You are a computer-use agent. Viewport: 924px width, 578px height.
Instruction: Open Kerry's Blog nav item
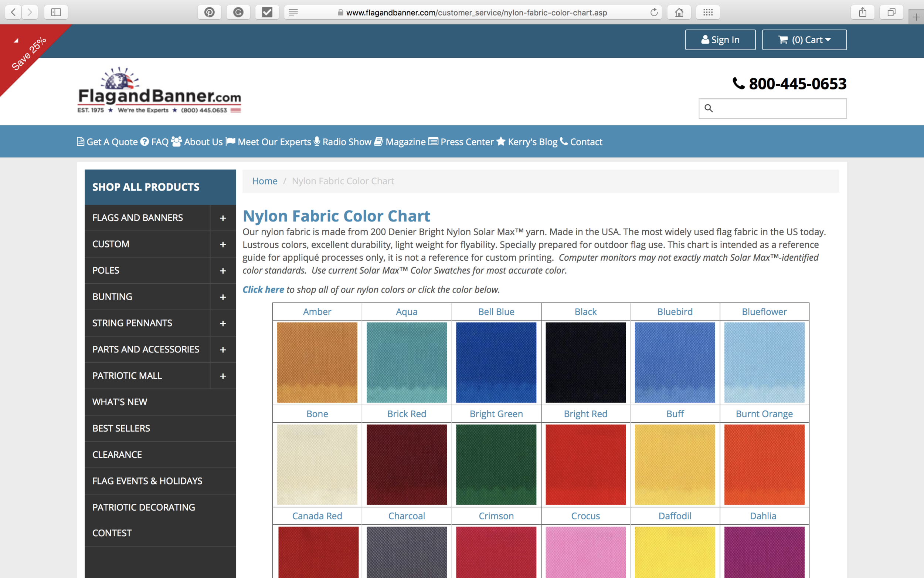pos(527,142)
